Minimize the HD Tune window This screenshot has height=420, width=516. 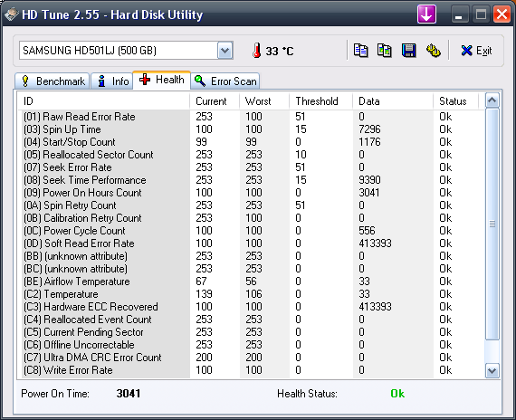click(459, 14)
